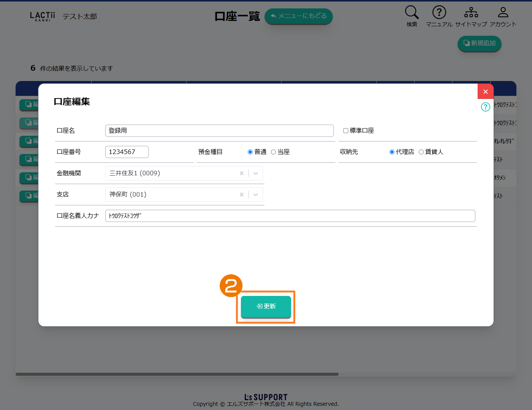
Task: Click the 新規追加 button
Action: tap(479, 43)
